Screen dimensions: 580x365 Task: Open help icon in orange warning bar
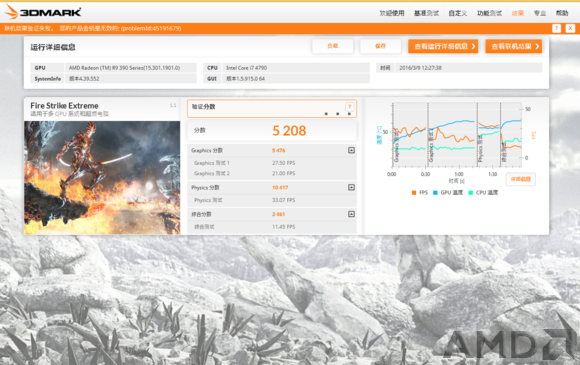tap(556, 28)
